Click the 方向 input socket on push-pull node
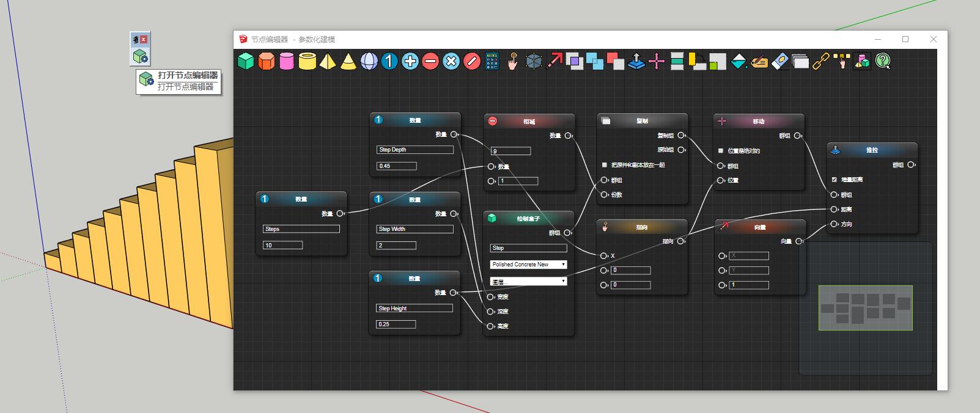 click(x=834, y=224)
